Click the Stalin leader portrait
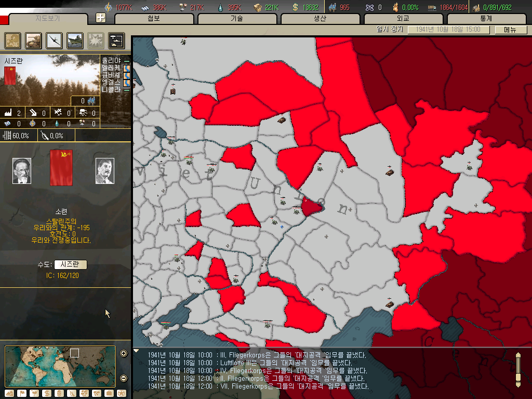Screen dimensions: 532x399 click(105, 171)
